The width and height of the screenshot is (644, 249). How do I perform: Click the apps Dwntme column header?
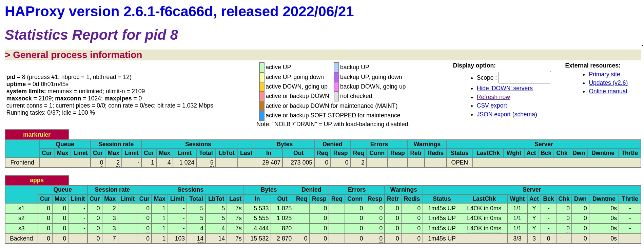604,199
